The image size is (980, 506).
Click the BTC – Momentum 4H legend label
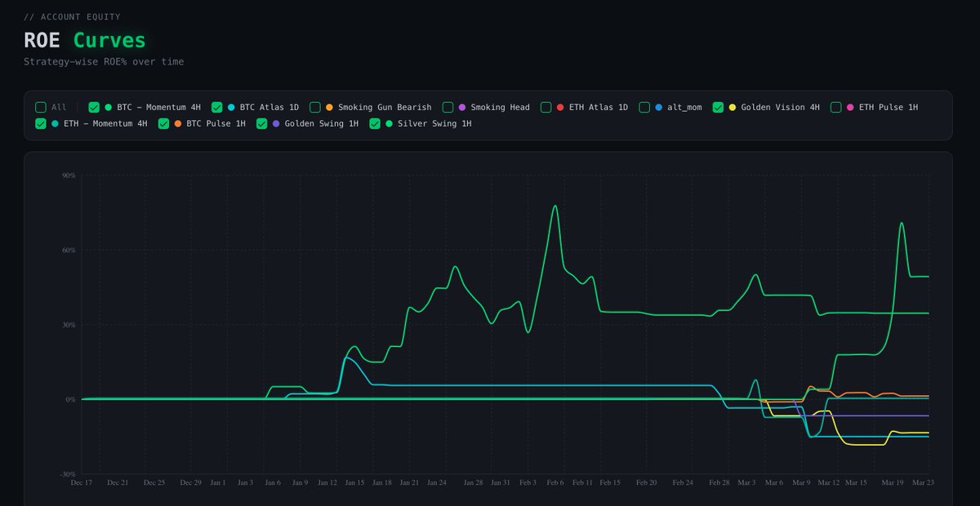click(x=158, y=107)
